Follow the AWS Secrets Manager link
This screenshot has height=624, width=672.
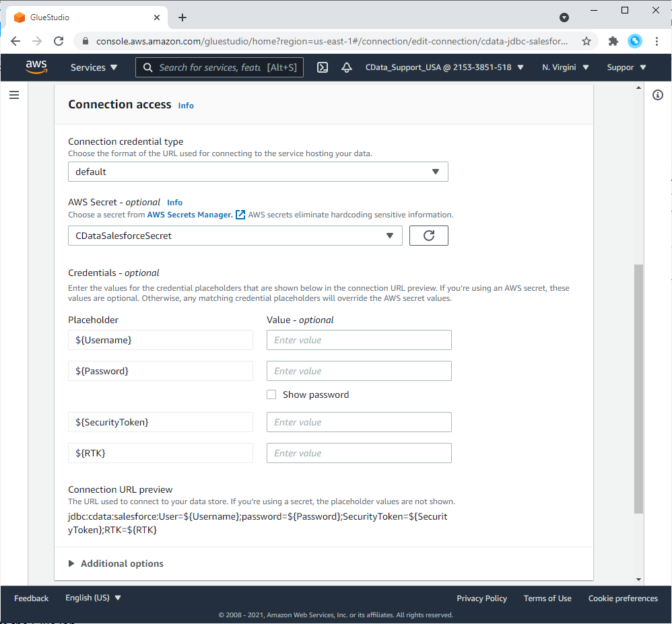point(190,215)
